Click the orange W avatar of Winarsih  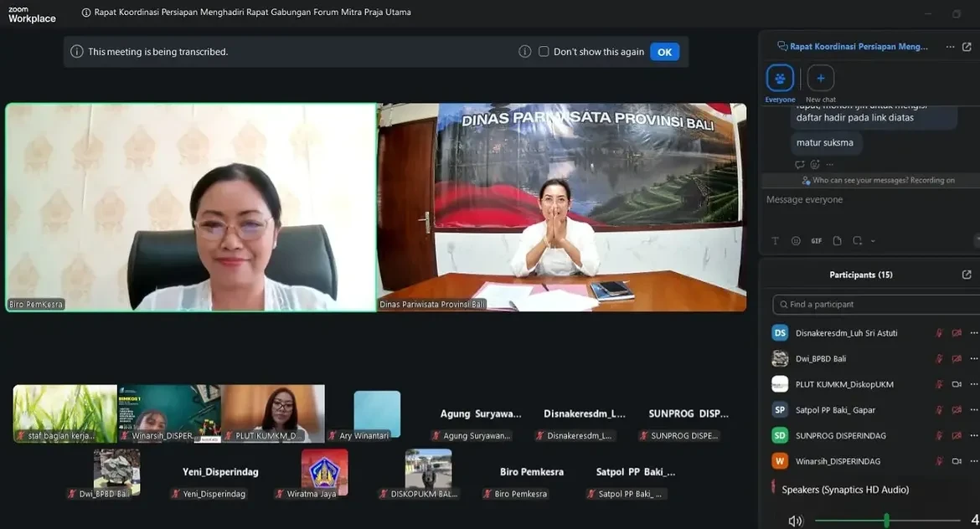pos(780,461)
